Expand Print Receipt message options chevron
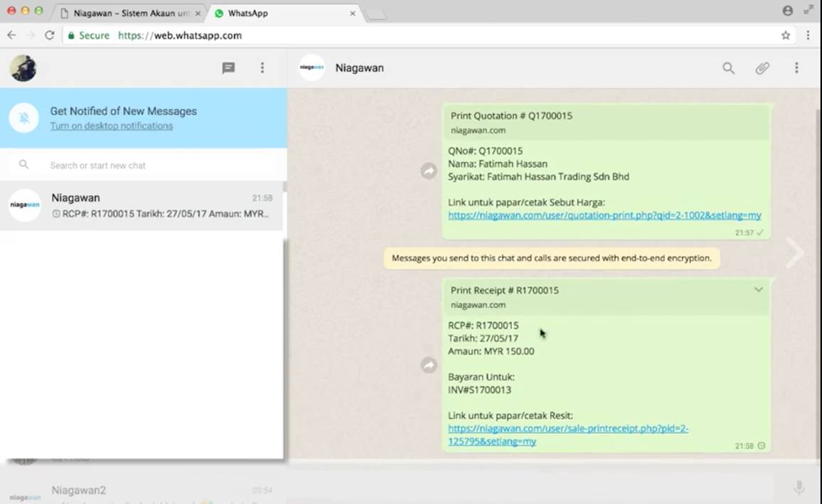The height and width of the screenshot is (504, 822). pyautogui.click(x=758, y=290)
